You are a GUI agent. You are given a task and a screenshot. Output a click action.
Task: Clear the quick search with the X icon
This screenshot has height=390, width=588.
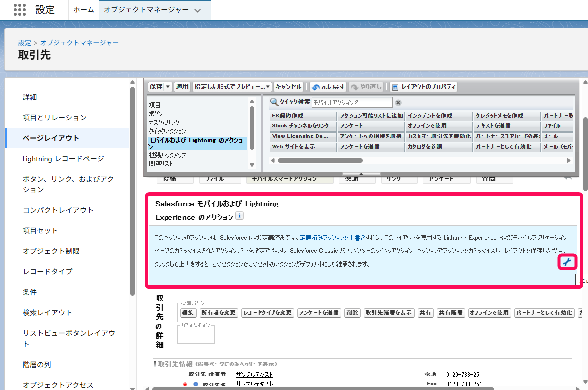pos(398,103)
